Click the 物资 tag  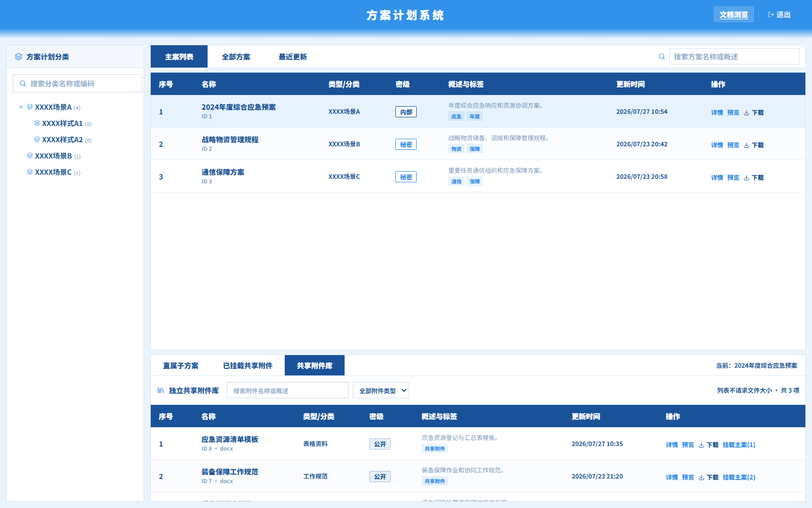(456, 149)
